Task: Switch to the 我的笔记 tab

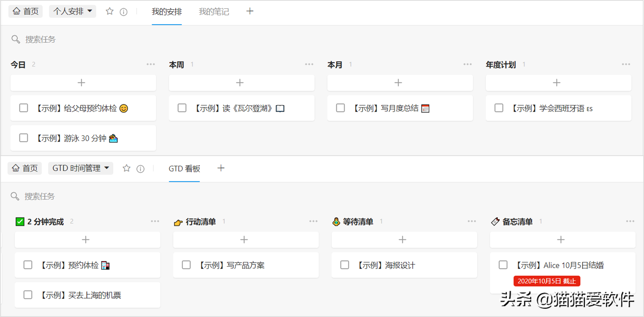Action: [x=213, y=11]
